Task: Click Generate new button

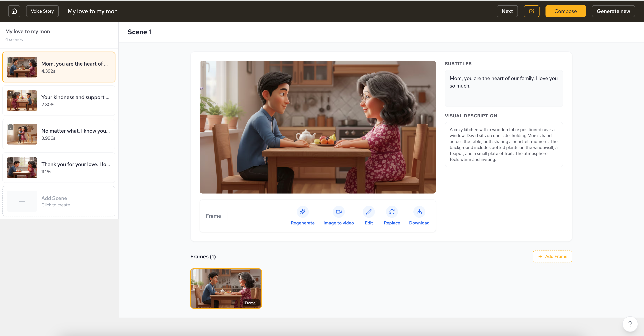Action: (613, 11)
